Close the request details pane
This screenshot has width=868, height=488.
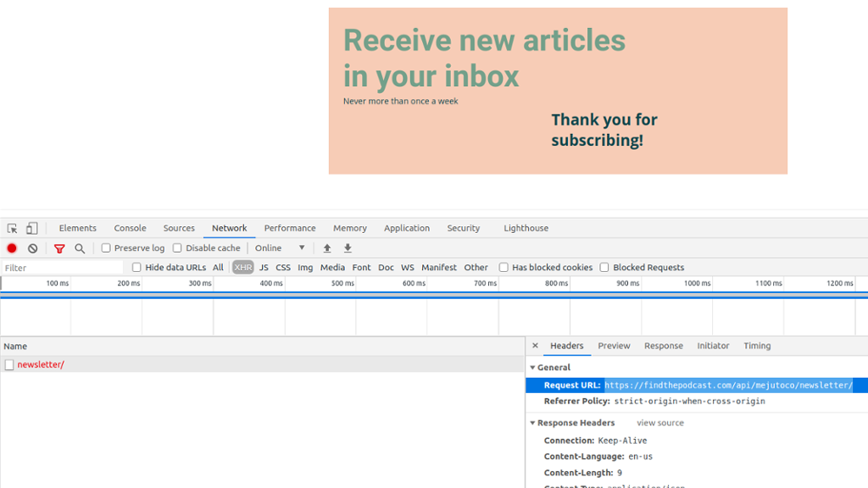(x=535, y=346)
